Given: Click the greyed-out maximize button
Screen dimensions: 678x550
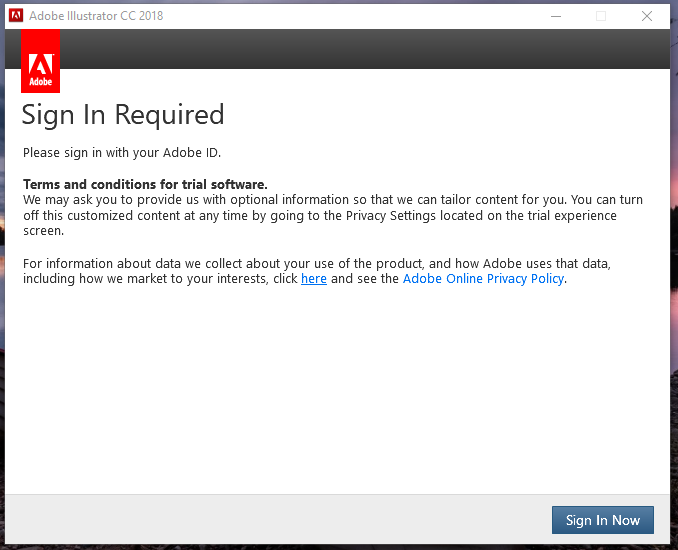Looking at the screenshot, I should (601, 15).
